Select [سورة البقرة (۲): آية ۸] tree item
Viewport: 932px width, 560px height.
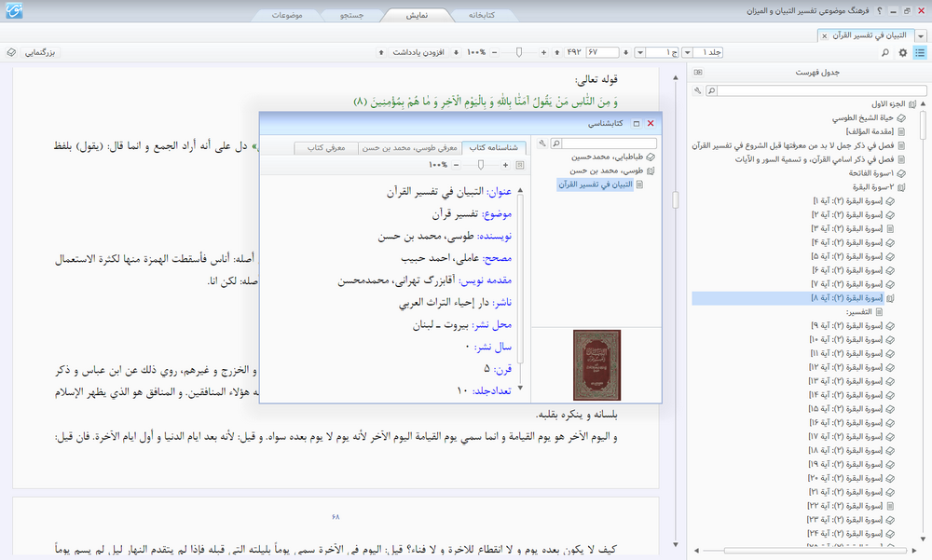click(x=847, y=298)
